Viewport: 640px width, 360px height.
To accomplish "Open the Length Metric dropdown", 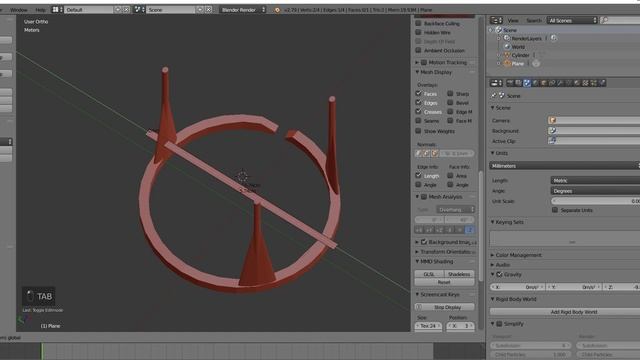I will point(596,180).
